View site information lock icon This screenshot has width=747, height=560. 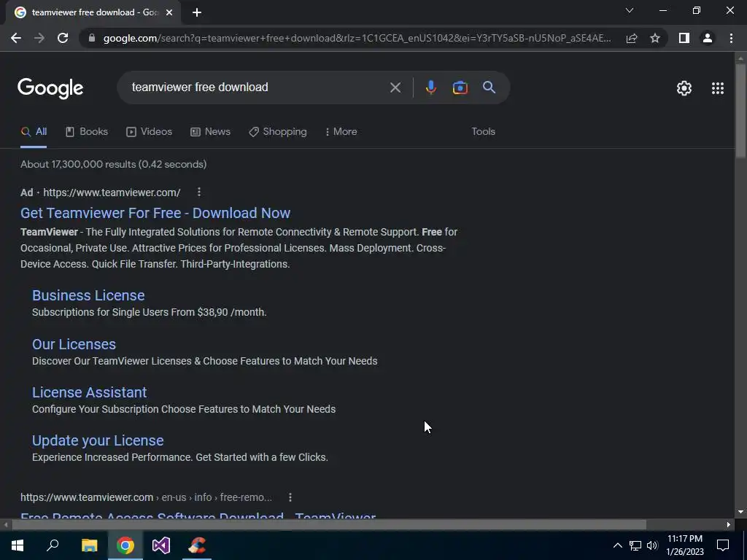tap(92, 38)
